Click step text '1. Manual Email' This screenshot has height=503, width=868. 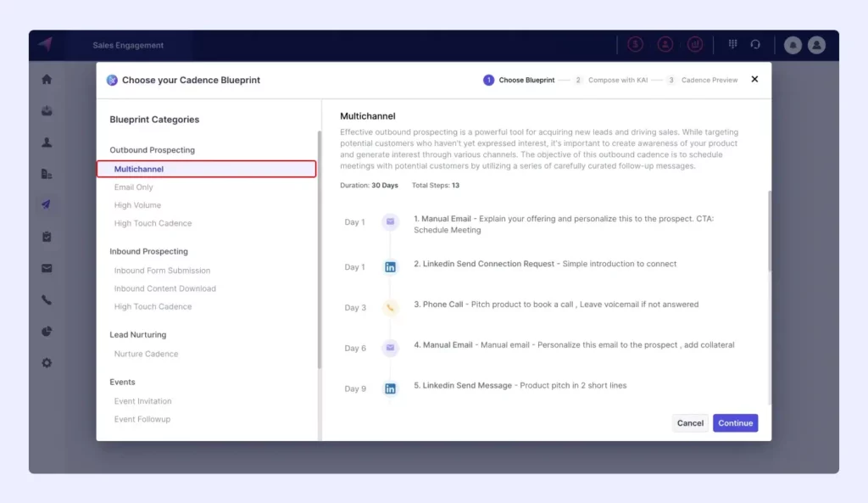[442, 219]
